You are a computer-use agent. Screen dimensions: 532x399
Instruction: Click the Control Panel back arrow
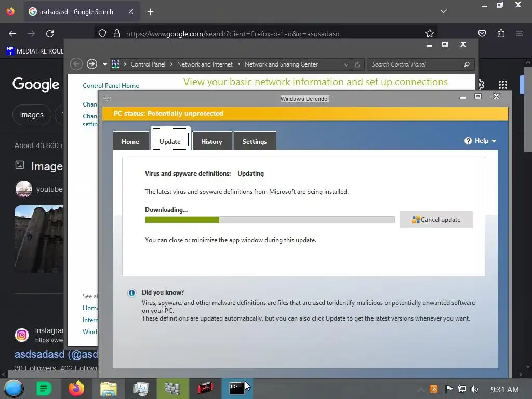click(76, 64)
